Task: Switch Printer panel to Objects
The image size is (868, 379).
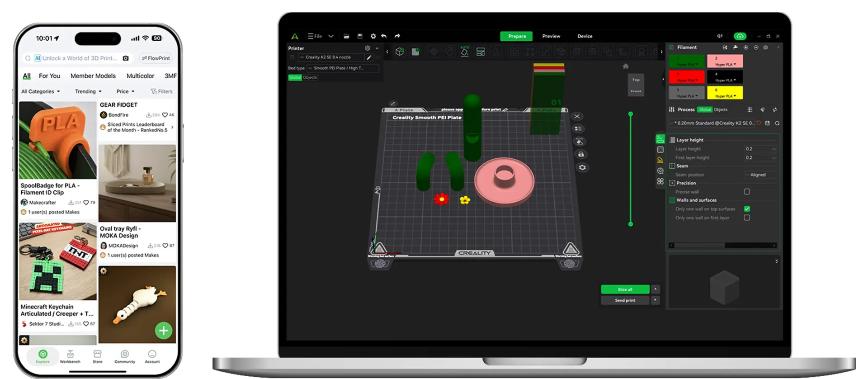Action: (310, 77)
